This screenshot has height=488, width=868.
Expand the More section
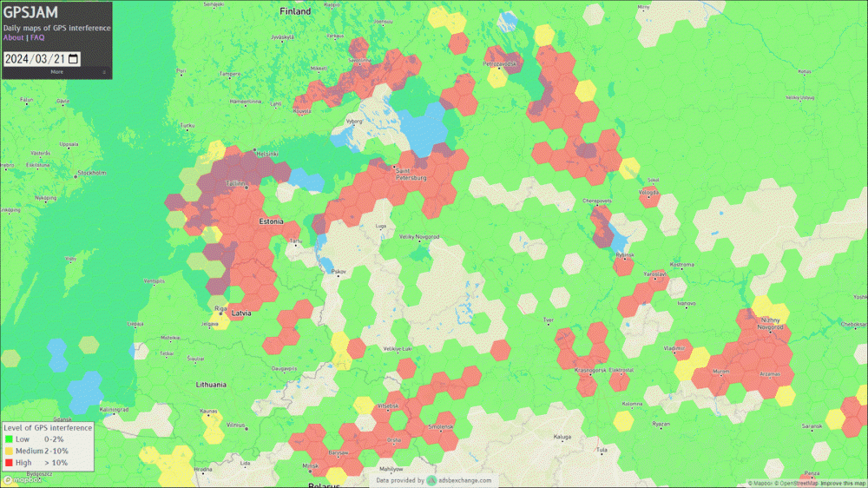pos(56,72)
